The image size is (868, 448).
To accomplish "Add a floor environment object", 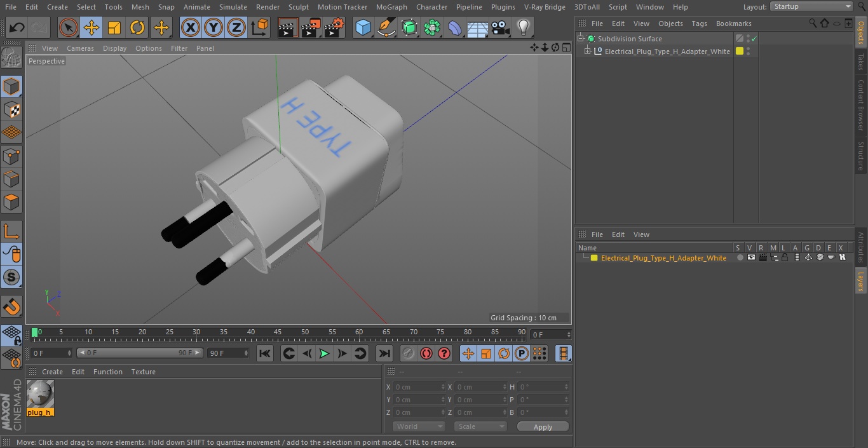I will (478, 28).
